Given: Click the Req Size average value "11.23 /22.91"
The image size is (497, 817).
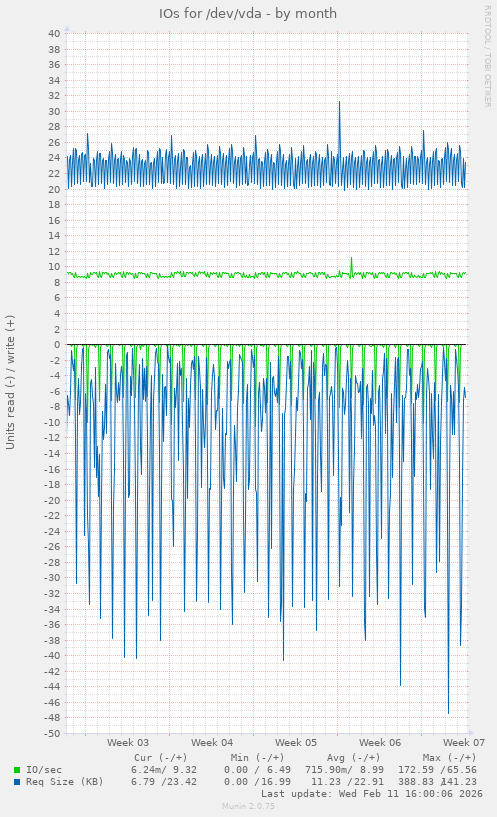Looking at the screenshot, I should 347,782.
